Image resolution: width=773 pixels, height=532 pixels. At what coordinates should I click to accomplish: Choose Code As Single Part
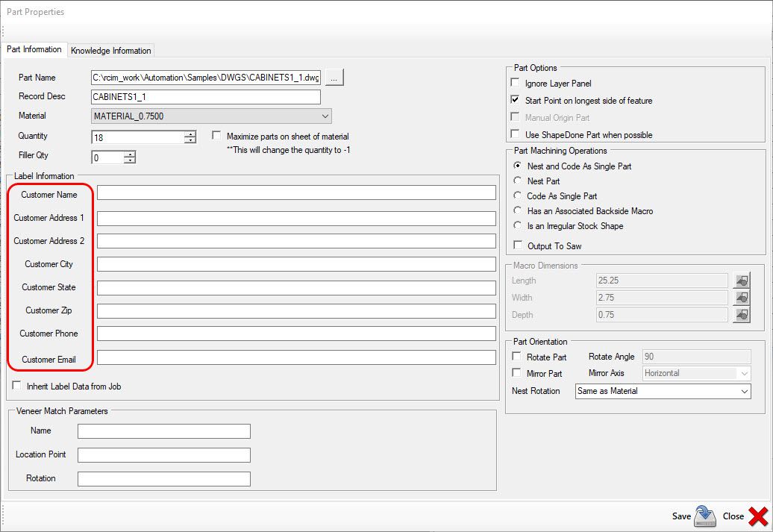[518, 195]
